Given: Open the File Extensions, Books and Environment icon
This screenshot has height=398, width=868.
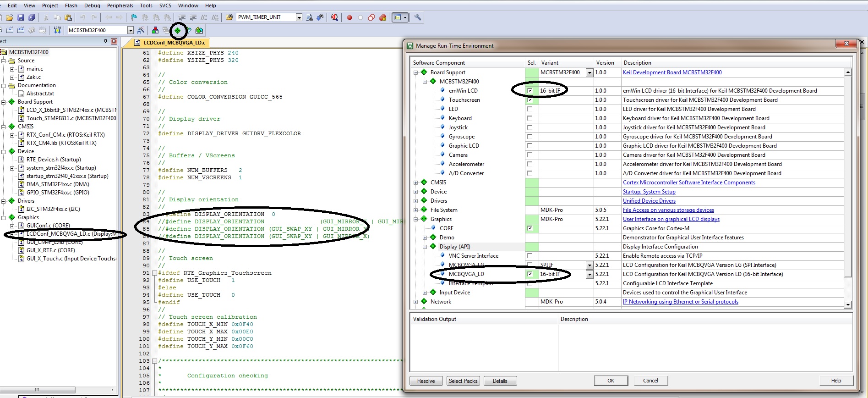Looking at the screenshot, I should 156,30.
